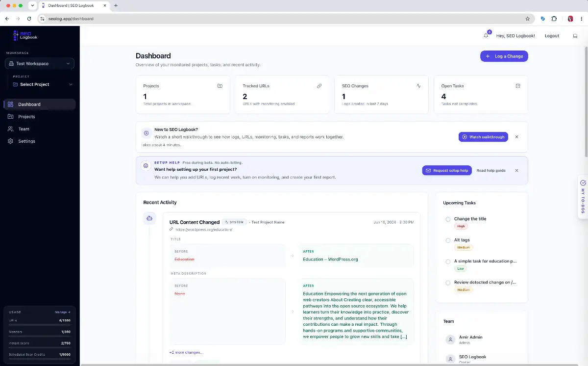This screenshot has height=366, width=588.
Task: Click the High priority badge
Action: (x=461, y=226)
